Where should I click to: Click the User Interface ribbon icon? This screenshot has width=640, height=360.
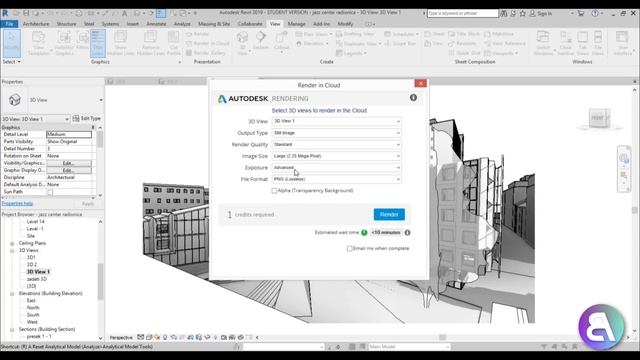(x=622, y=43)
